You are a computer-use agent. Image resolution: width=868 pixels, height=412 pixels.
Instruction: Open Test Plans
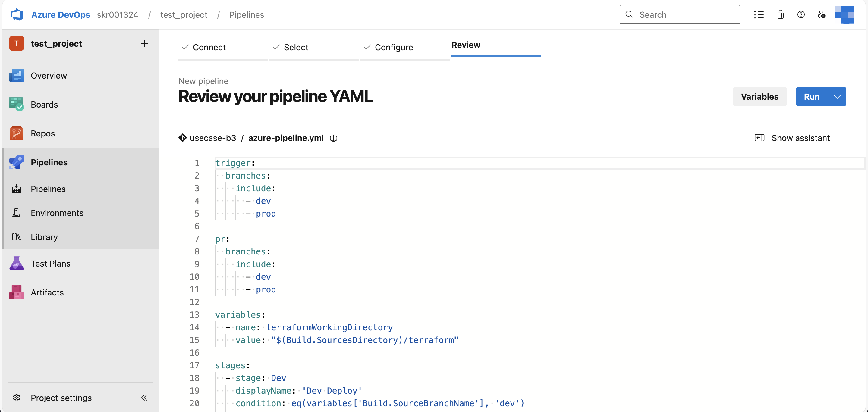tap(51, 263)
